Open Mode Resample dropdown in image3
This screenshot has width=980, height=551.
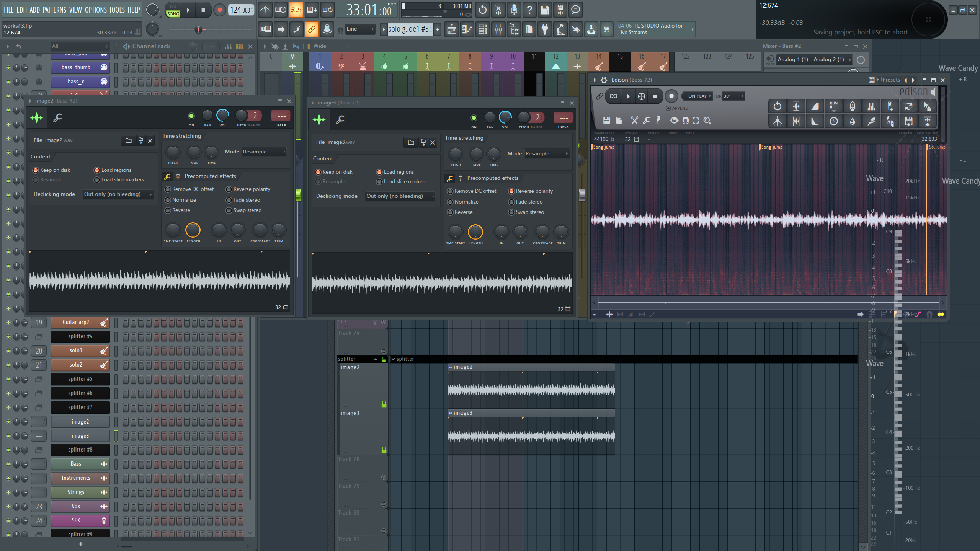[547, 154]
